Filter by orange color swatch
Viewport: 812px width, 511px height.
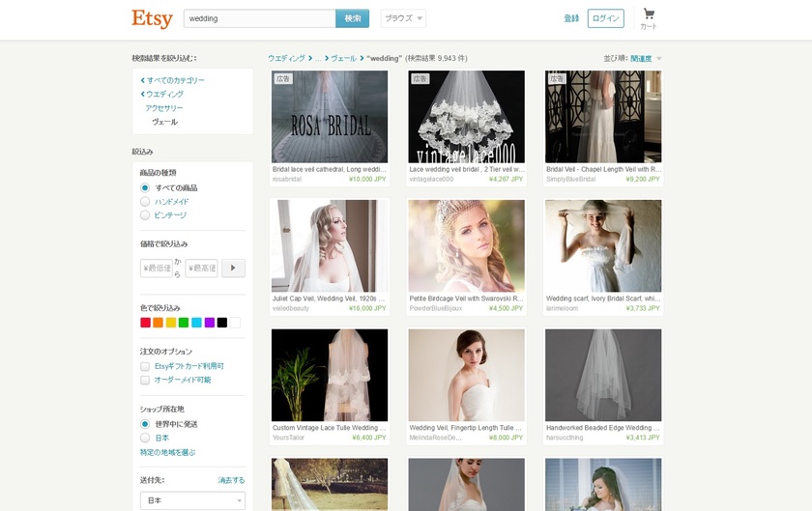point(158,323)
